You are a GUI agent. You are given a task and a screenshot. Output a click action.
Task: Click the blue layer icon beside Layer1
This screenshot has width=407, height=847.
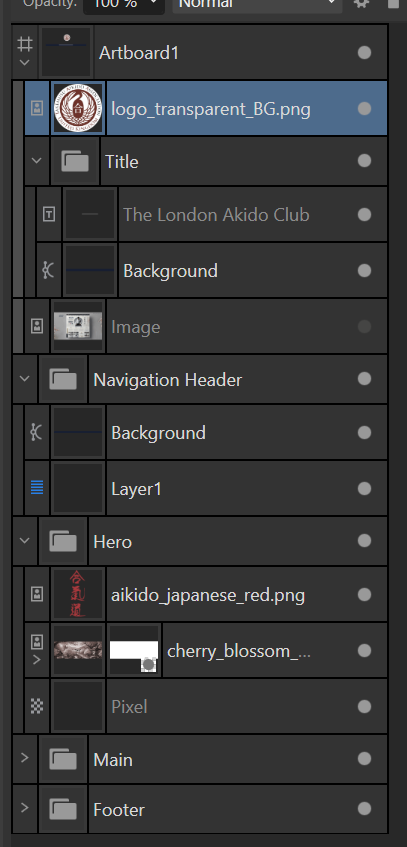37,488
